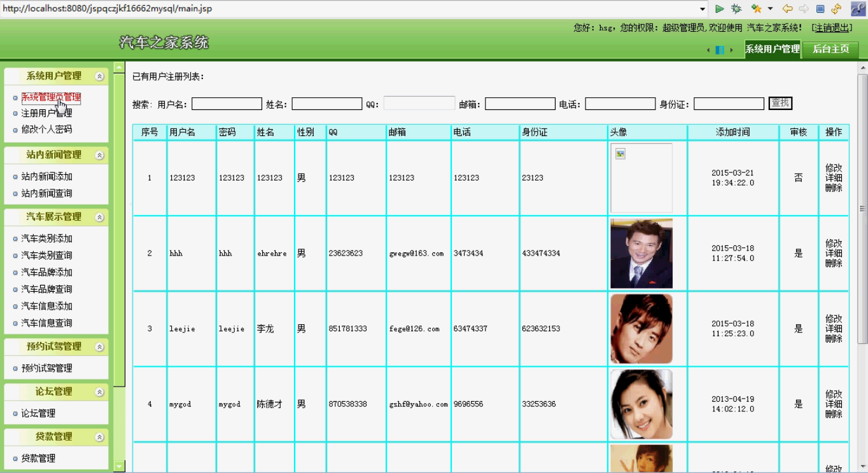The height and width of the screenshot is (473, 868).
Task: Collapse the 站内新闻管理 sidebar section
Action: (x=99, y=155)
